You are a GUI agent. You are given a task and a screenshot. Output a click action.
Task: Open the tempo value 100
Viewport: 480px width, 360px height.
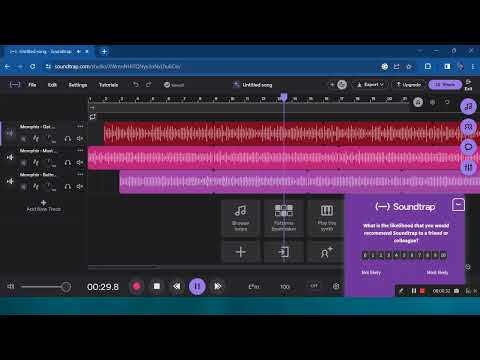click(285, 287)
